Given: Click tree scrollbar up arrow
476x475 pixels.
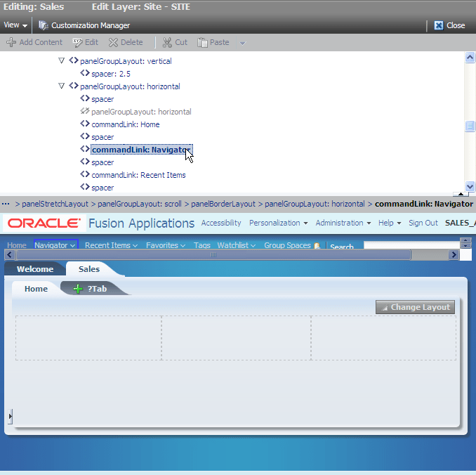Looking at the screenshot, I should 470,57.
